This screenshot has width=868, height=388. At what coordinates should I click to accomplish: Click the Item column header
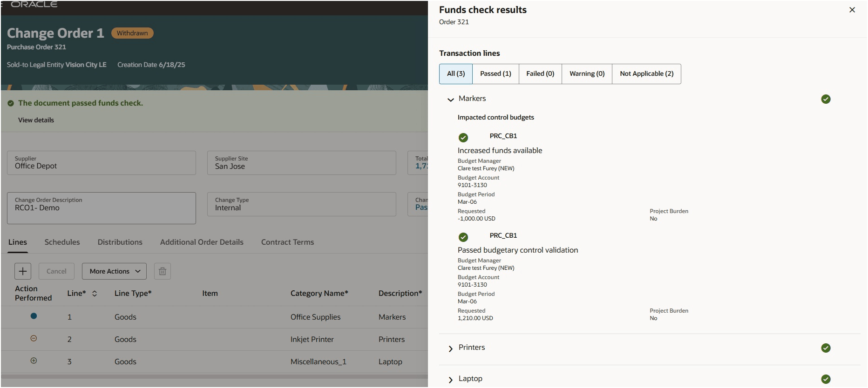click(210, 294)
